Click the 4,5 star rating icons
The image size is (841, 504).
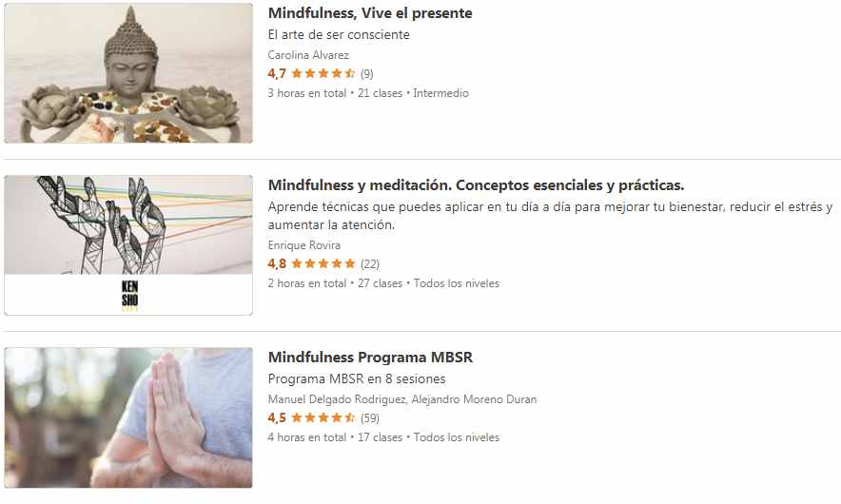323,417
